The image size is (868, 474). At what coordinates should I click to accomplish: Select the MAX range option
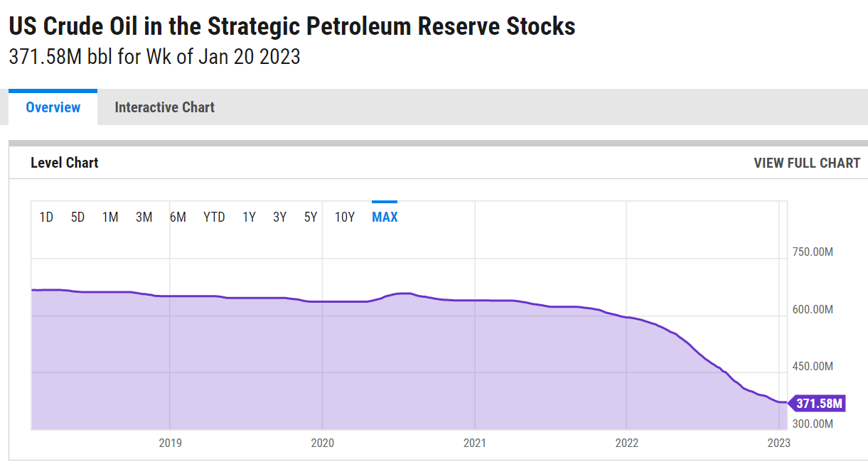[385, 217]
